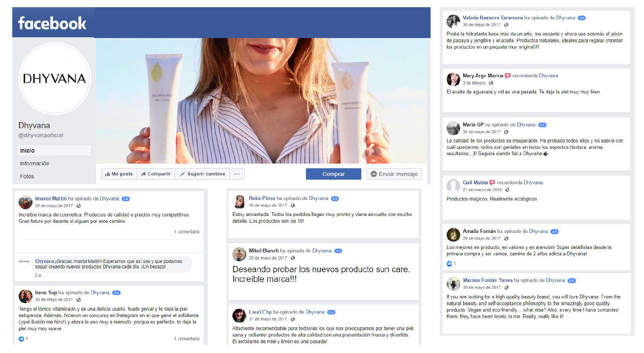
Task: Click the globe icon on Amalia Fontán's review date
Action: coord(506,238)
